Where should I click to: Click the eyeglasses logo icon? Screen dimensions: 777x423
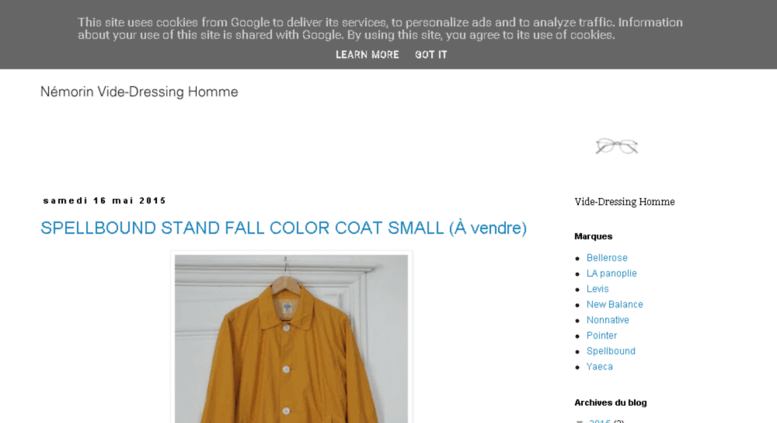(x=616, y=146)
